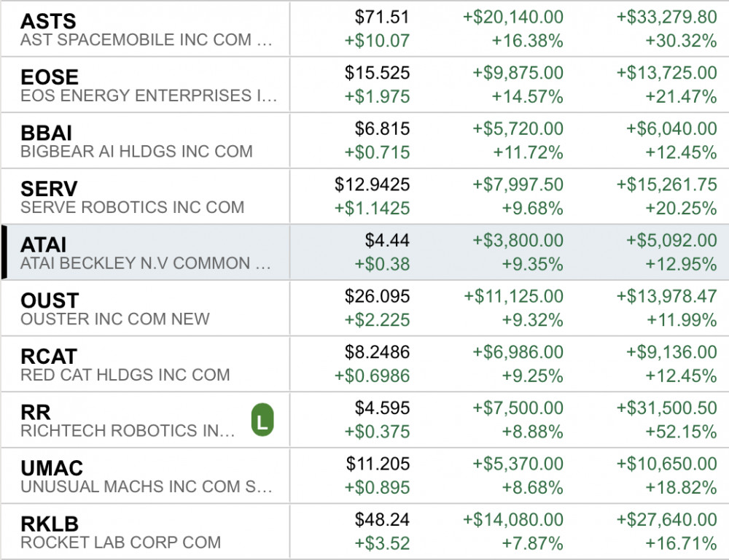The width and height of the screenshot is (729, 560).
Task: Select the Serve Robotics Inc company name
Action: pyautogui.click(x=132, y=207)
